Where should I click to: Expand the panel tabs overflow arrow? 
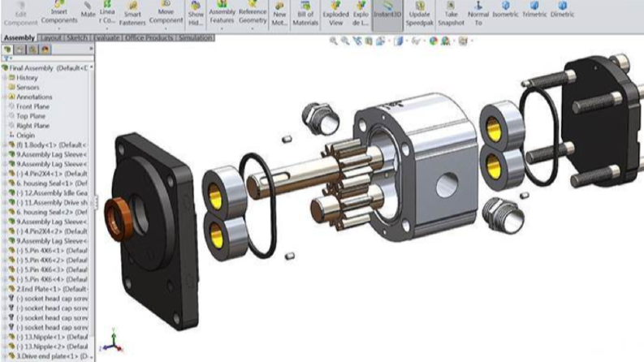click(x=91, y=49)
